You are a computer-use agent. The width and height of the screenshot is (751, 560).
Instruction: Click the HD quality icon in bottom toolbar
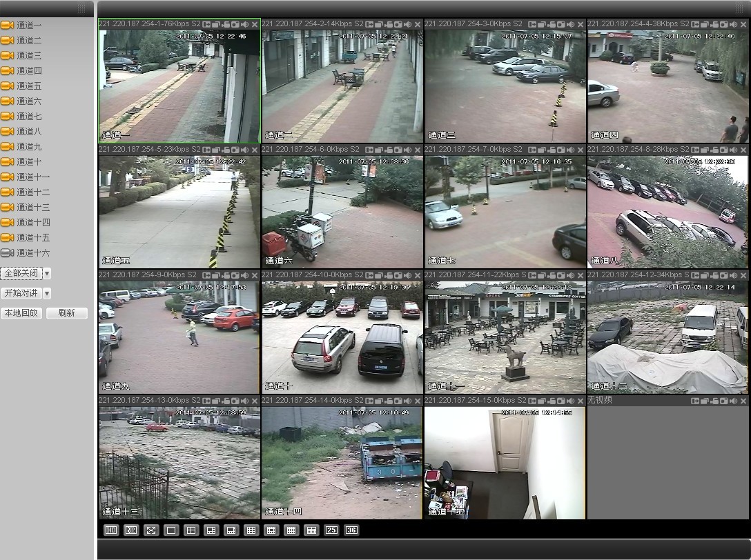coord(111,530)
